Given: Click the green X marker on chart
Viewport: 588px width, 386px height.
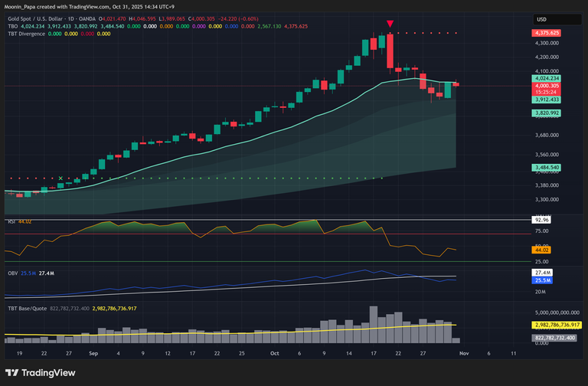Looking at the screenshot, I should coord(61,178).
